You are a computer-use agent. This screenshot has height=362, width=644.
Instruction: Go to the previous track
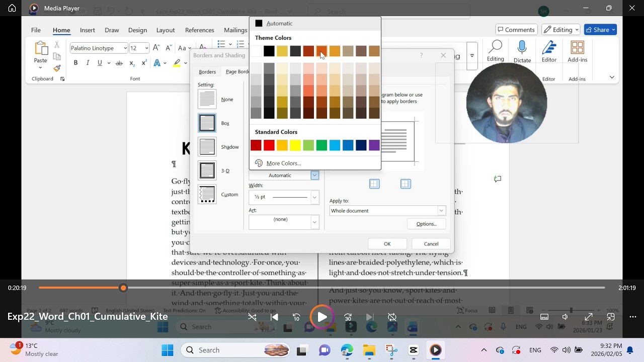[x=274, y=317]
